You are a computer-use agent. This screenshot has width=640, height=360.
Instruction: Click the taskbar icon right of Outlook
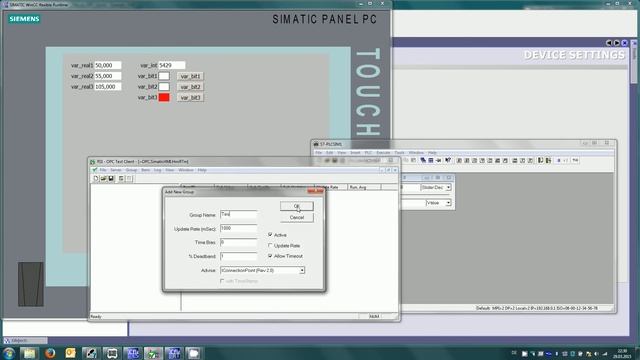point(91,353)
